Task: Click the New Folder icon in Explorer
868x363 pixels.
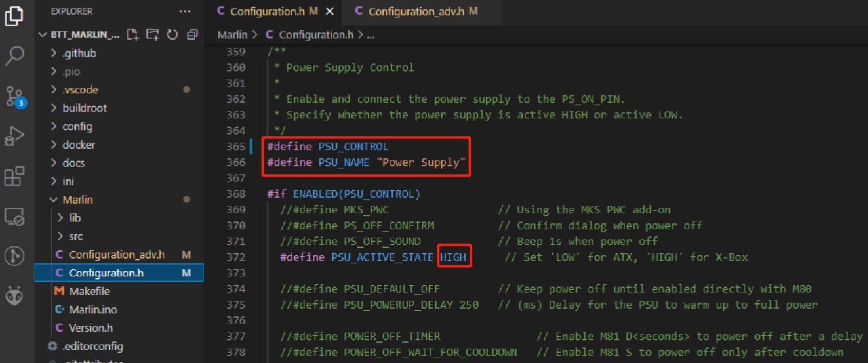Action: [x=153, y=35]
